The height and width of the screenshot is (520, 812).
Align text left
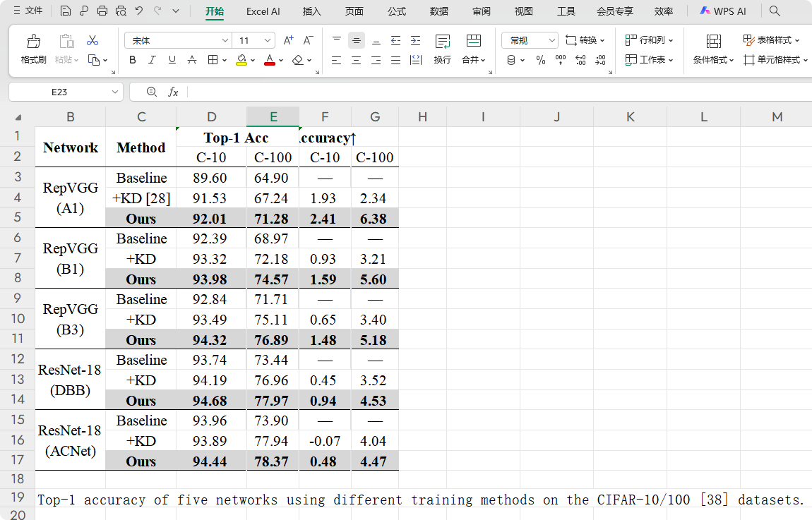(337, 60)
